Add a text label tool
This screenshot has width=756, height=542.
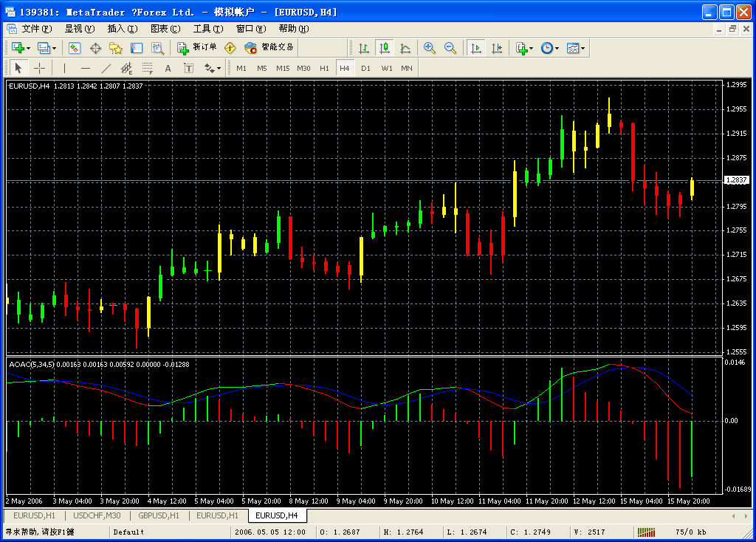(168, 68)
